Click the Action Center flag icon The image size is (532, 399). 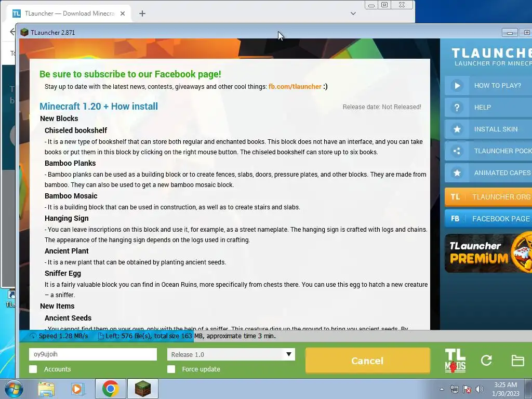[467, 389]
